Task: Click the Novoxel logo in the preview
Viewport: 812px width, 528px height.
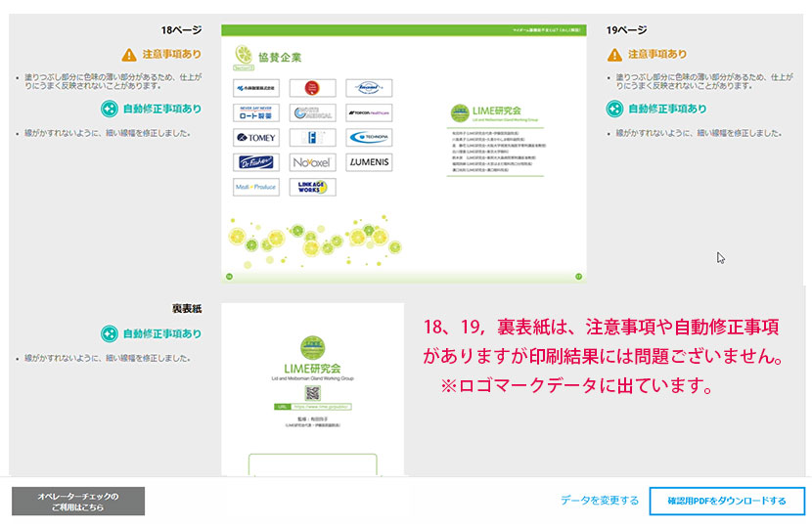Action: 312,162
